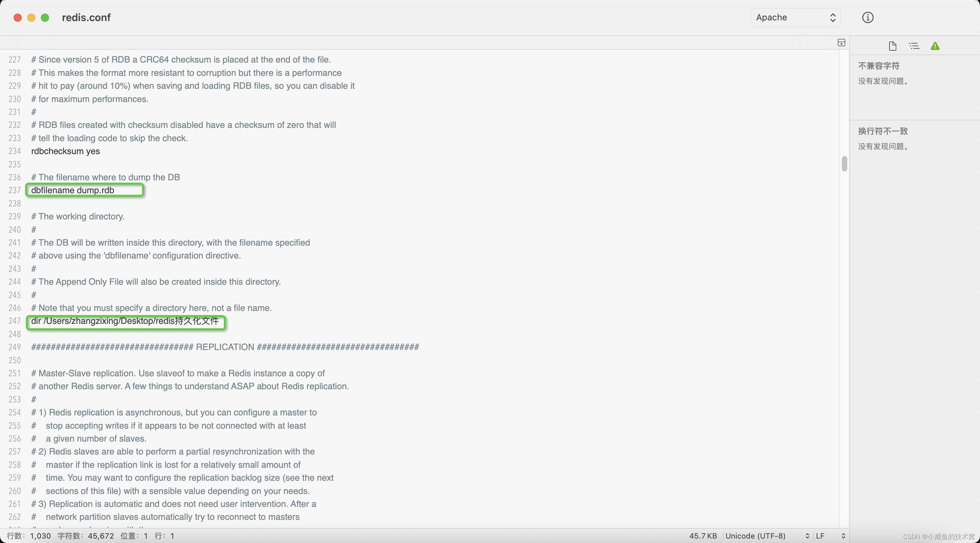
Task: Click the 不兼容字符 panel header
Action: [879, 65]
